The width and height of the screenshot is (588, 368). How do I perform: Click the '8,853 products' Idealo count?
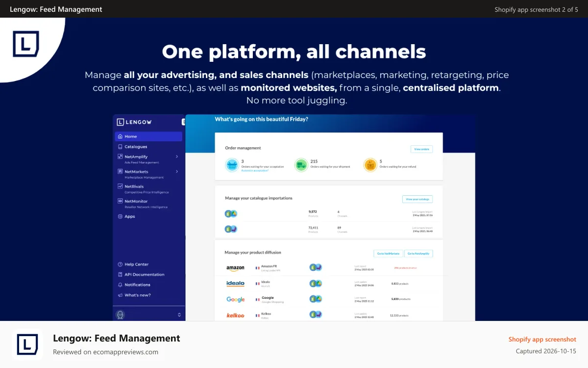[400, 284]
